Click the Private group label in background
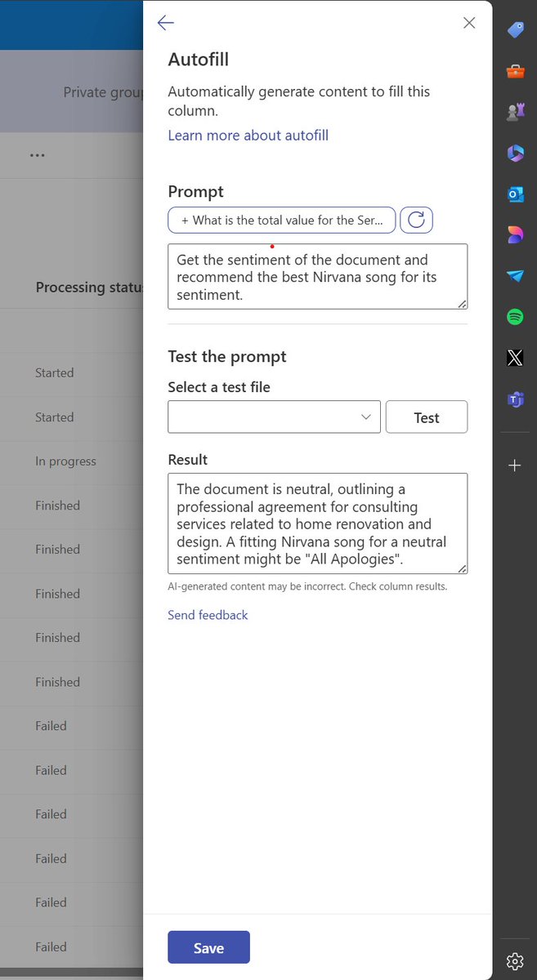Screen dimensions: 537x980 pyautogui.click(x=104, y=92)
